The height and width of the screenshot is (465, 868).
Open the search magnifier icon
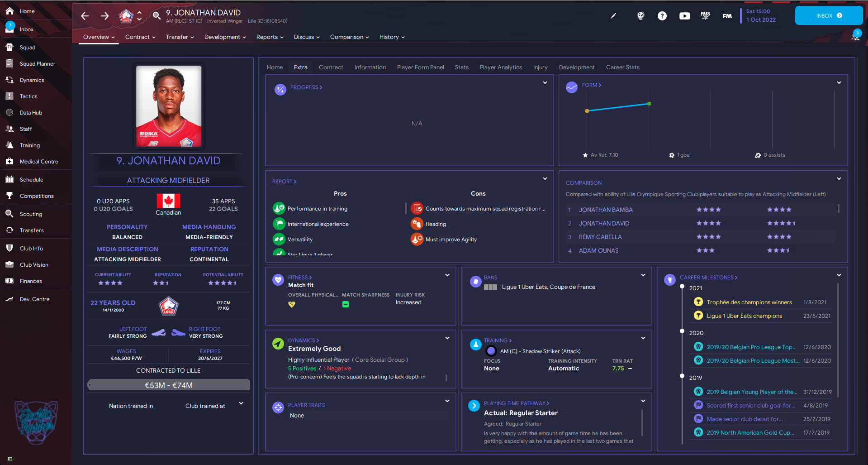point(157,16)
